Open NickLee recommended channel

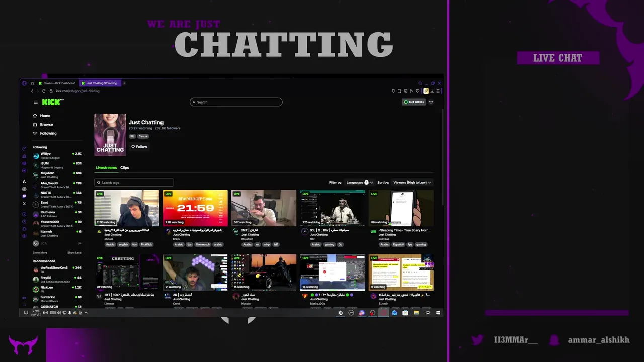tap(57, 289)
